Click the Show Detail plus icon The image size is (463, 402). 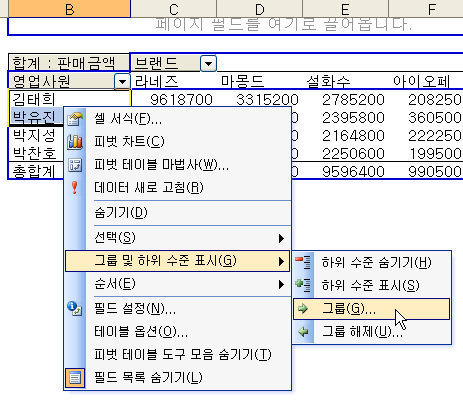click(x=303, y=285)
